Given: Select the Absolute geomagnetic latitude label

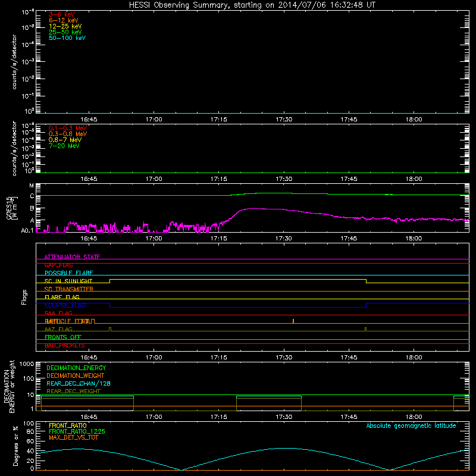Looking at the screenshot, I should [x=411, y=425].
